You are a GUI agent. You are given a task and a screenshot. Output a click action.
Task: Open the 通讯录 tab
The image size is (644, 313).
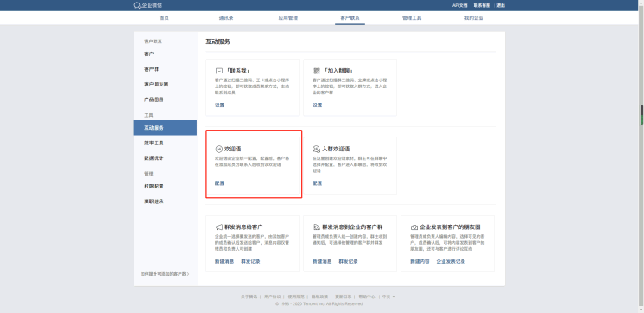click(x=226, y=18)
